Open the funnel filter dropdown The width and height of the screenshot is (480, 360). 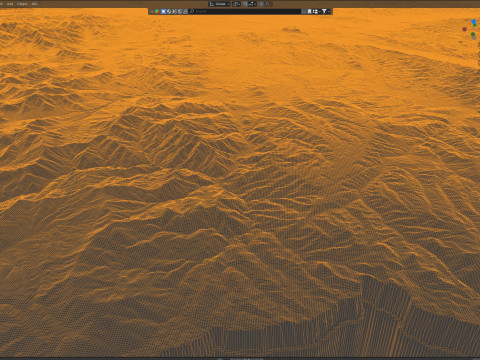[x=325, y=11]
